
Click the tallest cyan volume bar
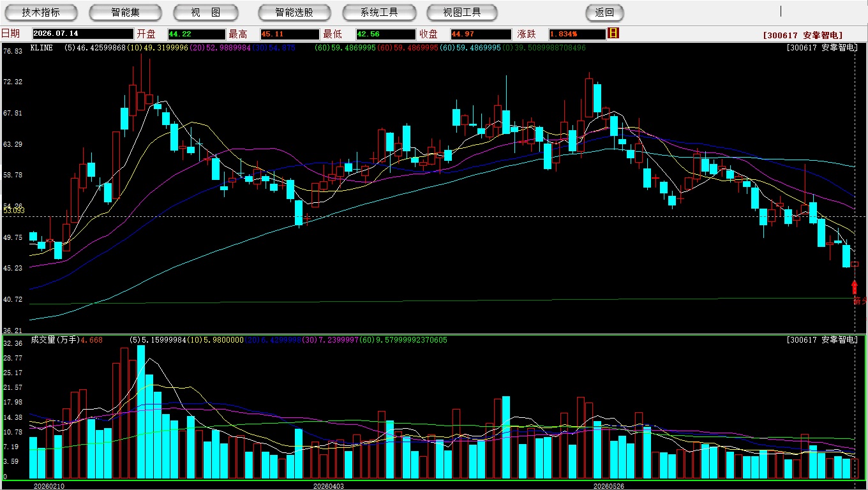click(141, 412)
